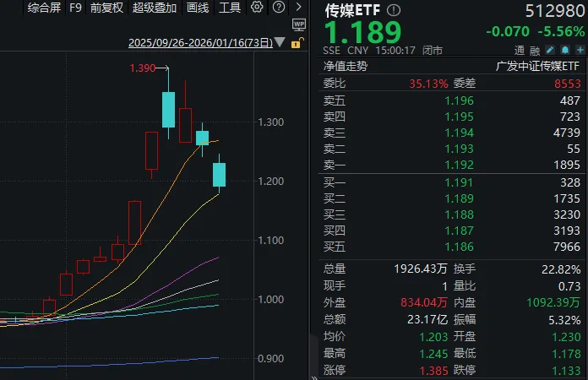Open the 综合屏 menu

[45, 8]
